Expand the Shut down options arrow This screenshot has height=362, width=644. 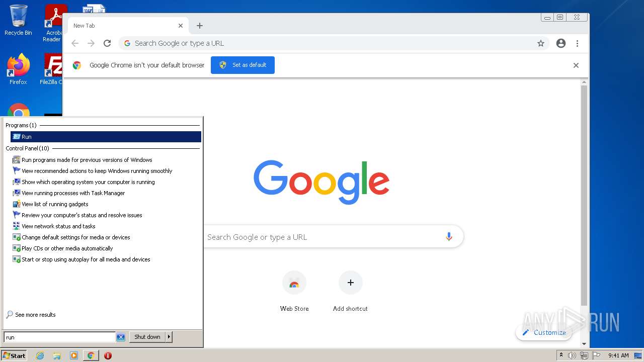tap(169, 337)
